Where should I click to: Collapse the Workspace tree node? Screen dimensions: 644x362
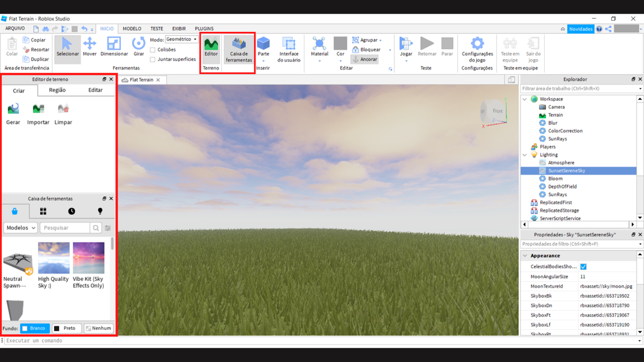[525, 99]
